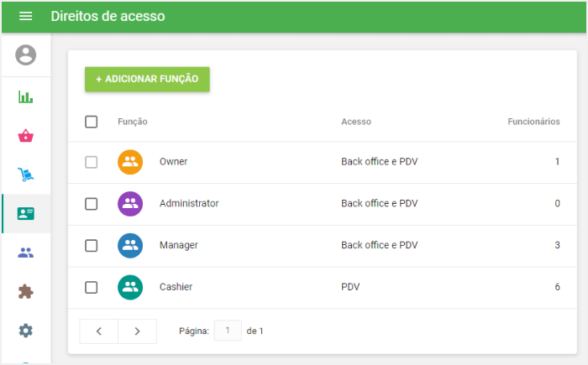The width and height of the screenshot is (588, 365).
Task: Click the Cashier role teal avatar
Action: coord(130,288)
